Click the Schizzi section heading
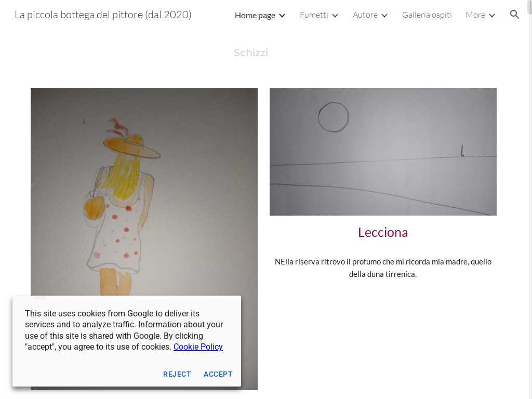 [251, 52]
